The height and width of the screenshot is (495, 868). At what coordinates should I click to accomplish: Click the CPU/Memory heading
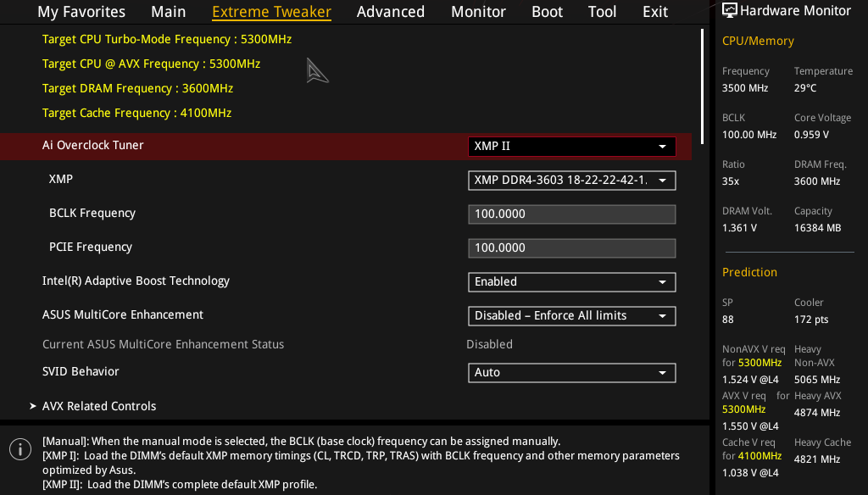click(x=758, y=41)
